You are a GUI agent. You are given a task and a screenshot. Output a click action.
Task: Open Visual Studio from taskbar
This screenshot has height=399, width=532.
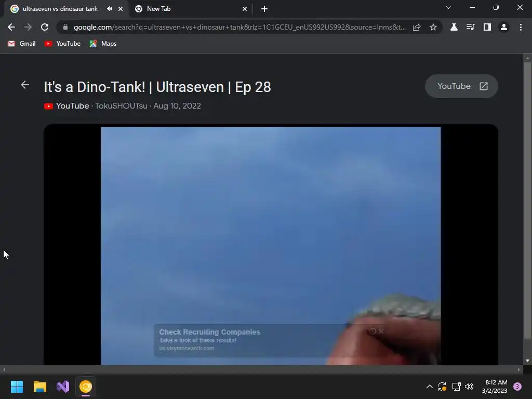(x=63, y=387)
